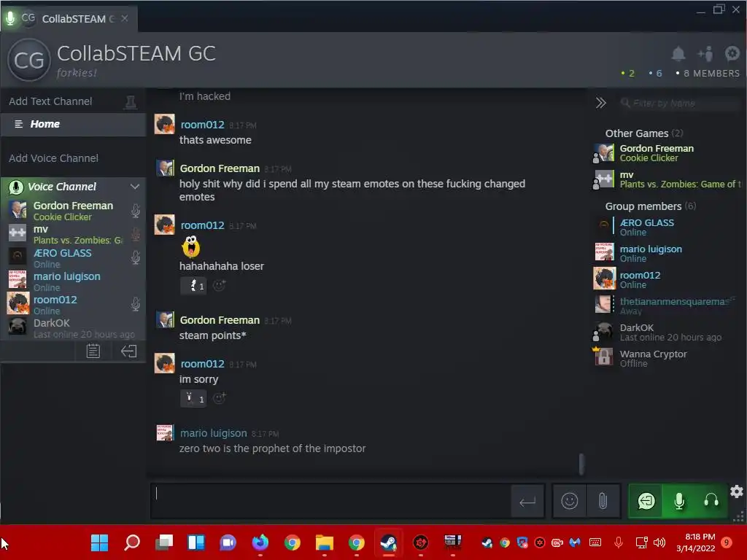Switch to the CollabSTEAM chat tab

[x=69, y=18]
